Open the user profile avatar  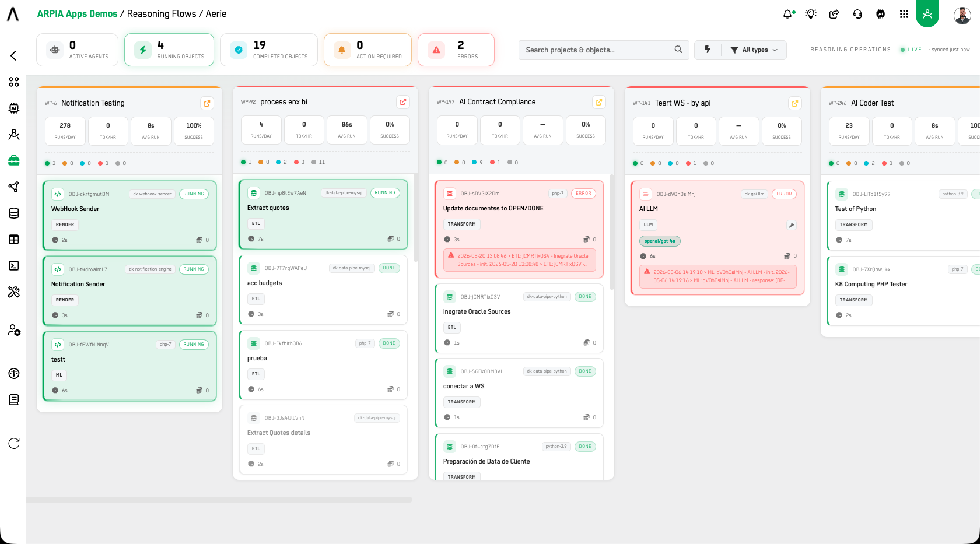click(963, 15)
